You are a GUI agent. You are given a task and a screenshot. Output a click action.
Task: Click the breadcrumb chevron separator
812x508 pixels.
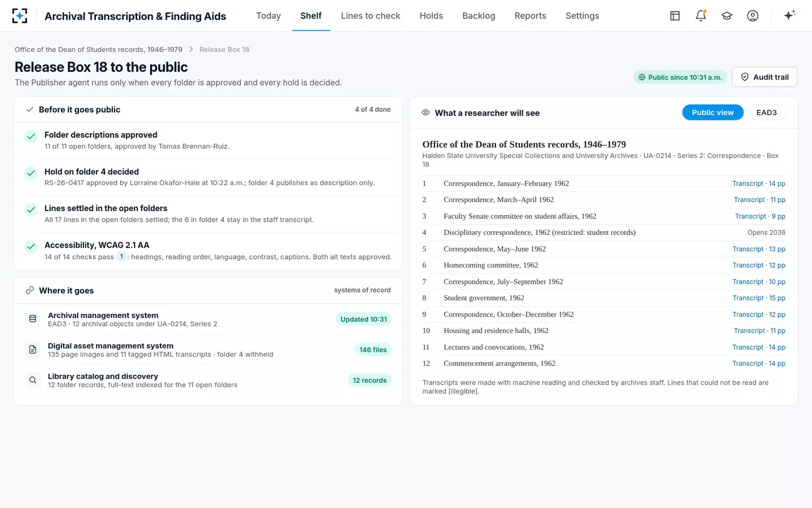click(191, 50)
